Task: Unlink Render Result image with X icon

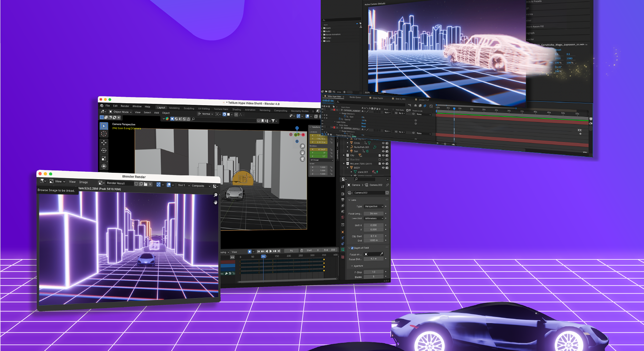Action: (150, 184)
